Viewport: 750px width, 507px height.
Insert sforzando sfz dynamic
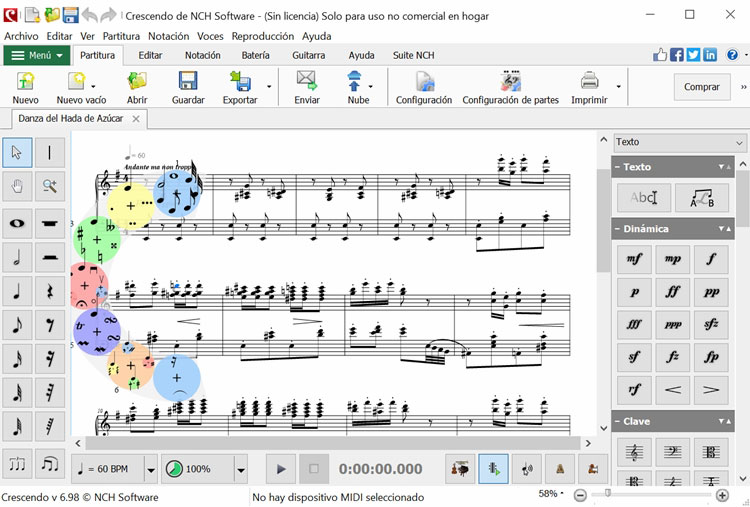pos(711,324)
